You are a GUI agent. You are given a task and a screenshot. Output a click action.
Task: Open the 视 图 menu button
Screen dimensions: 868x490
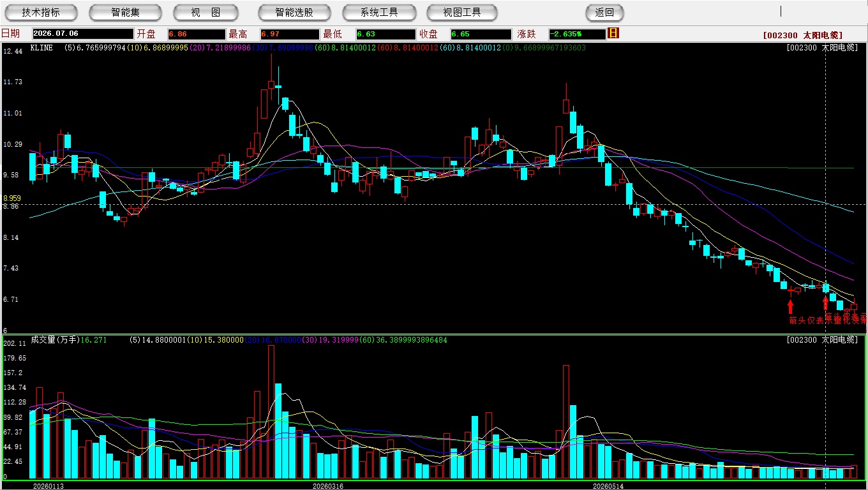tap(206, 12)
